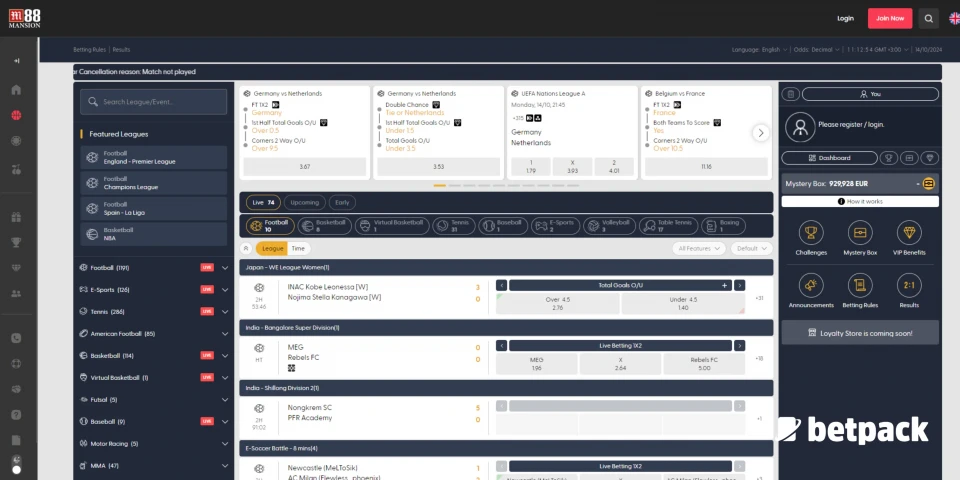Select E-Sports 2 sport tab
The height and width of the screenshot is (480, 960).
point(555,226)
